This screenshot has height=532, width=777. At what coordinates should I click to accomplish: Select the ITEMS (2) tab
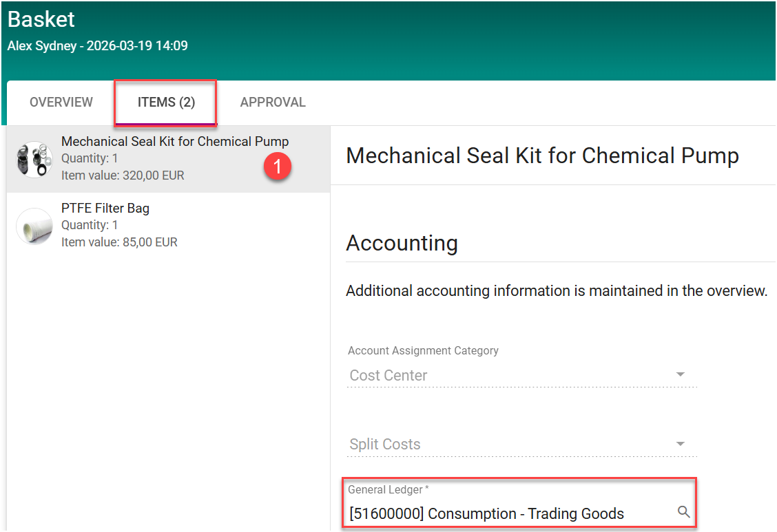pos(166,103)
